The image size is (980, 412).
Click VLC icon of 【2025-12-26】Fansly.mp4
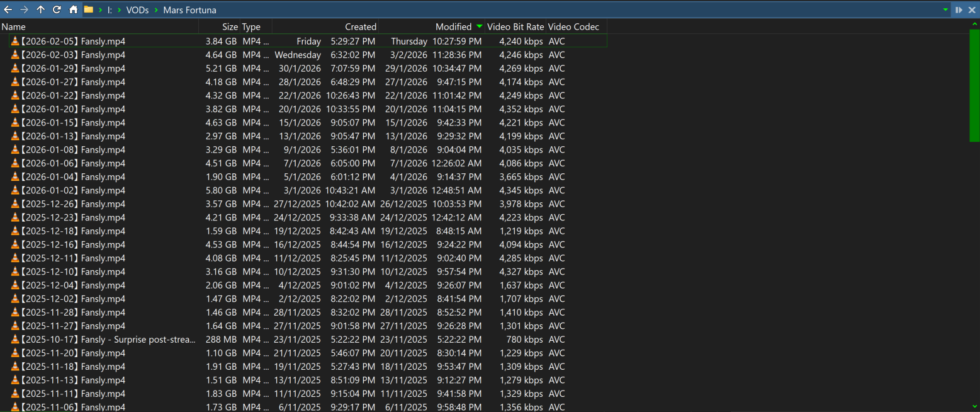pyautogui.click(x=15, y=203)
